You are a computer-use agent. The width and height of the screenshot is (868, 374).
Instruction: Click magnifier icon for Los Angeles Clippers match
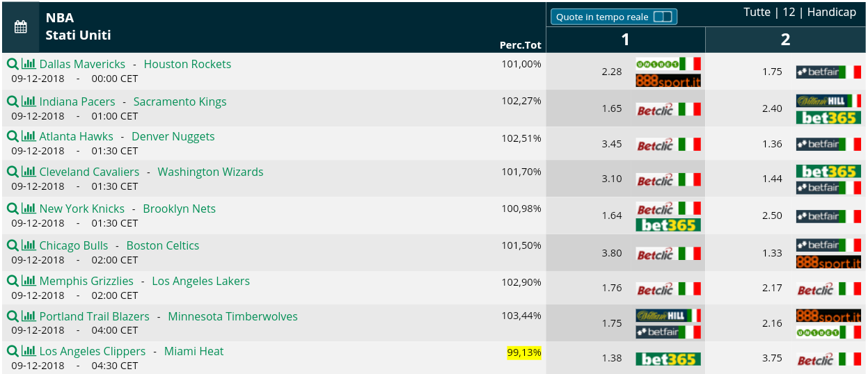(13, 351)
